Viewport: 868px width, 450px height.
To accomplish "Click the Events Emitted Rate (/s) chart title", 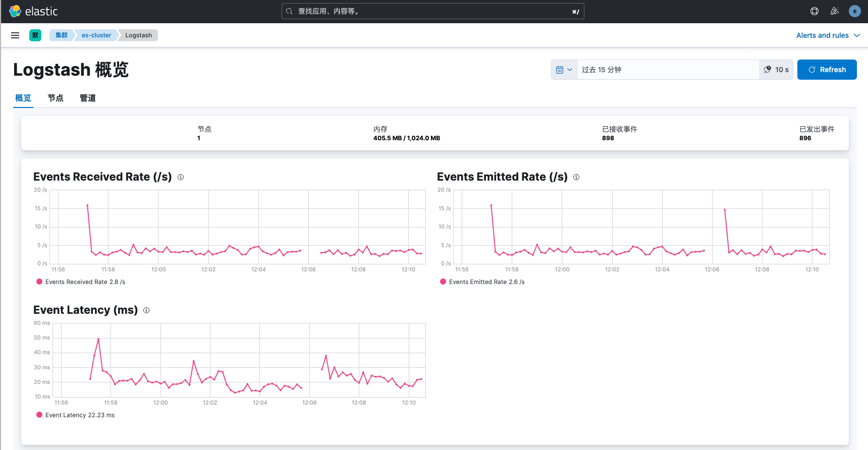I will click(502, 177).
